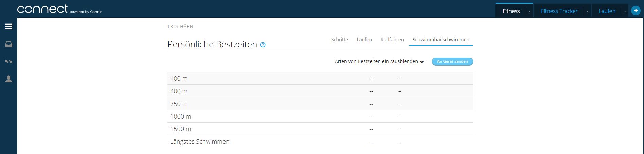Click the help question mark next to Persönliche Bestzeiten
Screen dimensions: 644x154
pyautogui.click(x=263, y=45)
